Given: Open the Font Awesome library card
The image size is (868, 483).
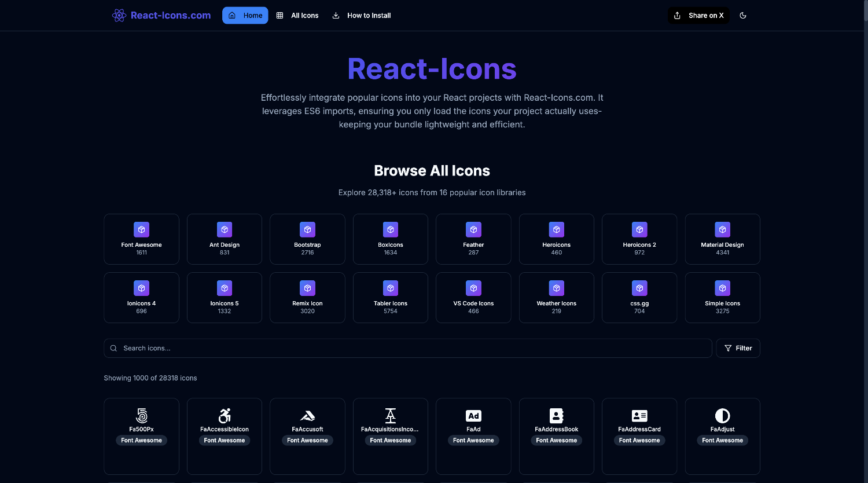Looking at the screenshot, I should coord(142,239).
